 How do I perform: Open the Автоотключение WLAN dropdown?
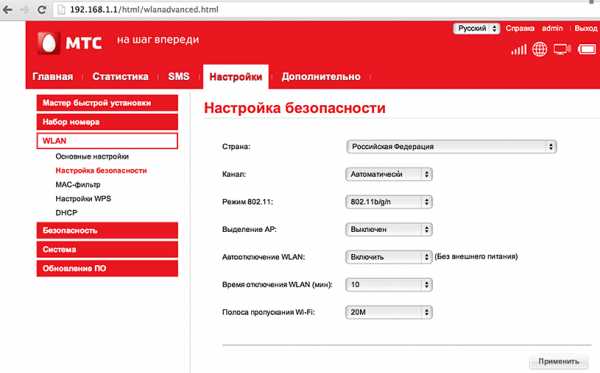tap(389, 257)
